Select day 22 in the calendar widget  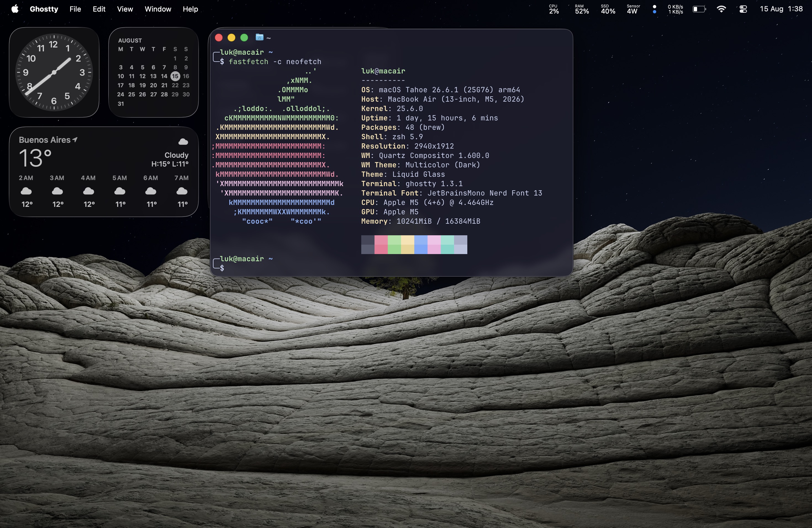[175, 85]
